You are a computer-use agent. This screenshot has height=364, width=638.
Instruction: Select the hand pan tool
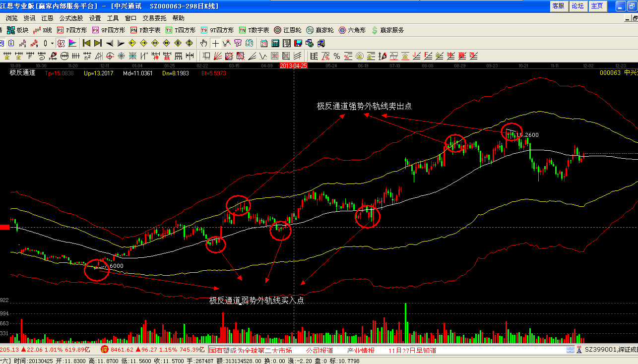click(203, 43)
